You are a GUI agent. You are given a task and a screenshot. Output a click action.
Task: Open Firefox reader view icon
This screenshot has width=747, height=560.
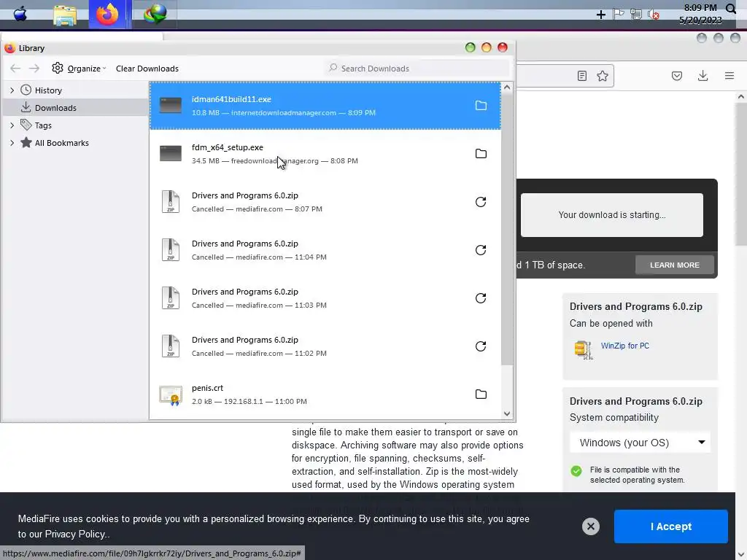(x=581, y=76)
